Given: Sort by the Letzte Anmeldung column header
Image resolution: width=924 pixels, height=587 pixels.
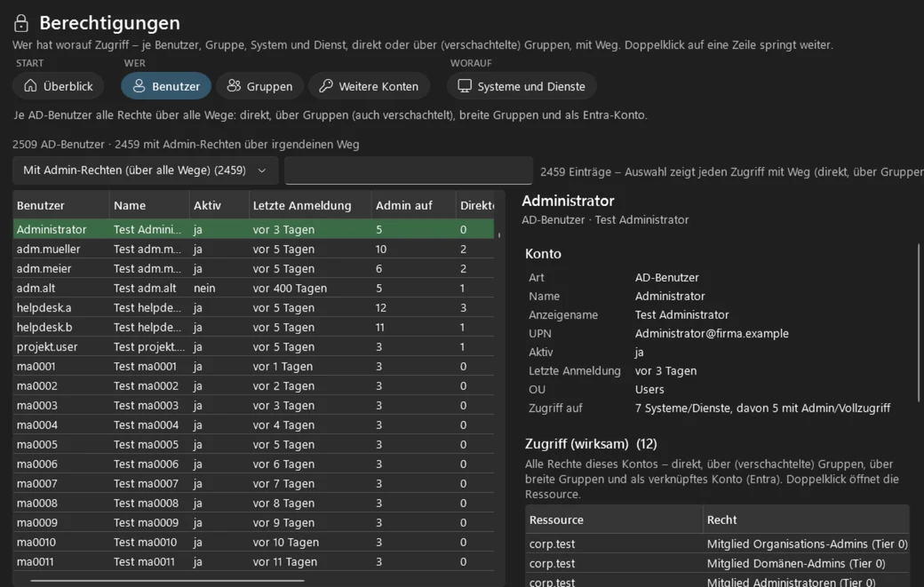Looking at the screenshot, I should tap(310, 205).
